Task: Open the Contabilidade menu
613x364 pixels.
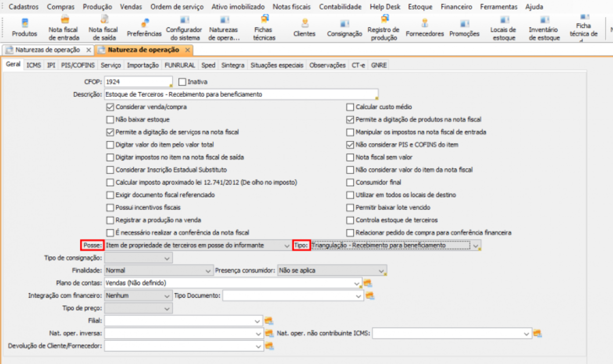Action: pos(340,7)
